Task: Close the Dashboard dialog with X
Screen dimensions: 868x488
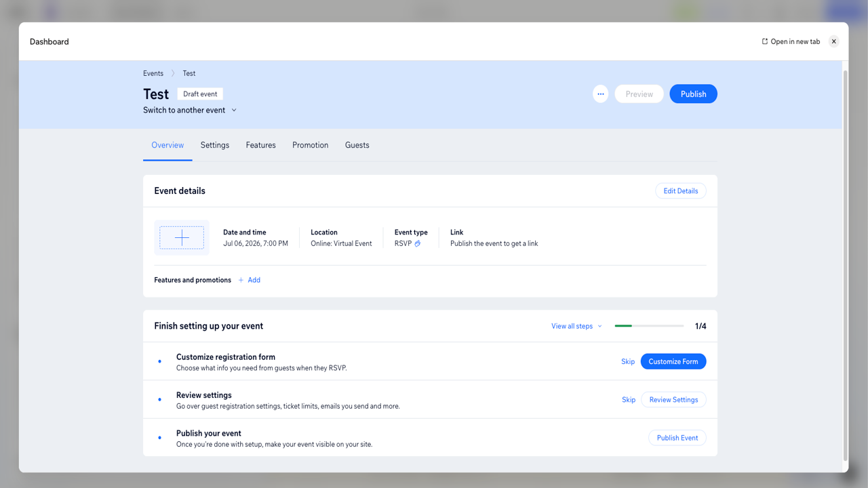Action: 834,41
